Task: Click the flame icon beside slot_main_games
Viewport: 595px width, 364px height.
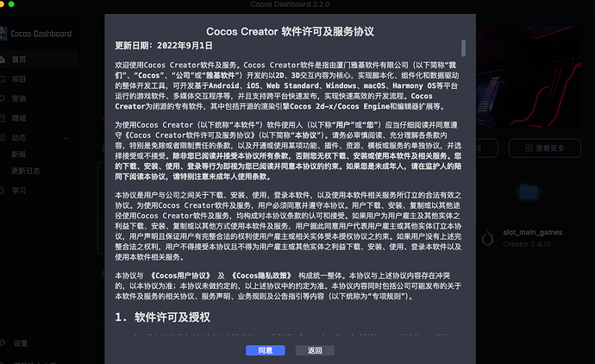Action: (x=487, y=238)
